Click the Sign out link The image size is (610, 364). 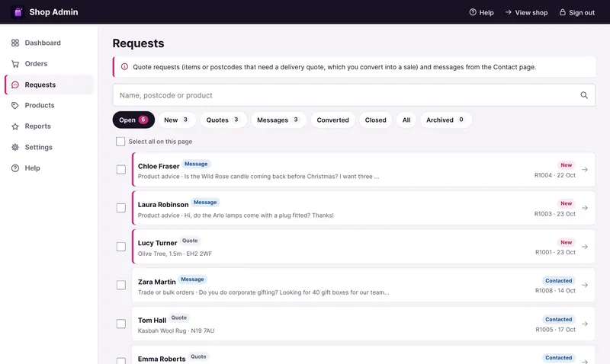[577, 12]
